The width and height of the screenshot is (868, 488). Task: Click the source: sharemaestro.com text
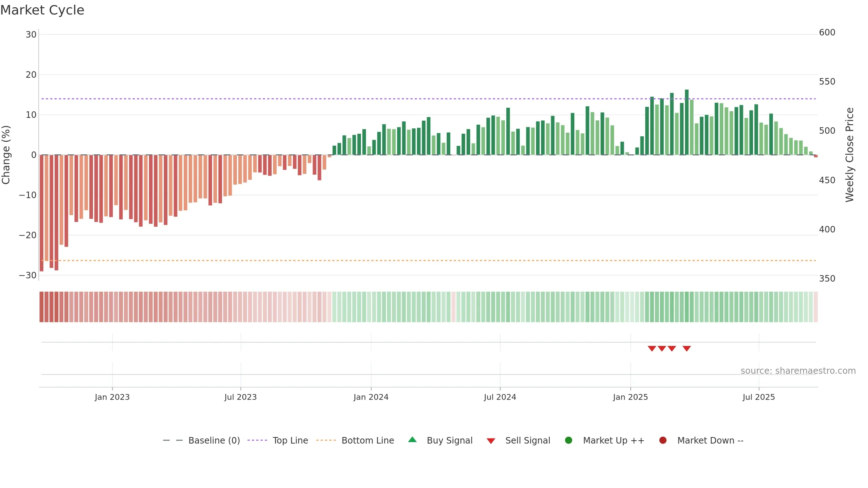[x=798, y=371]
